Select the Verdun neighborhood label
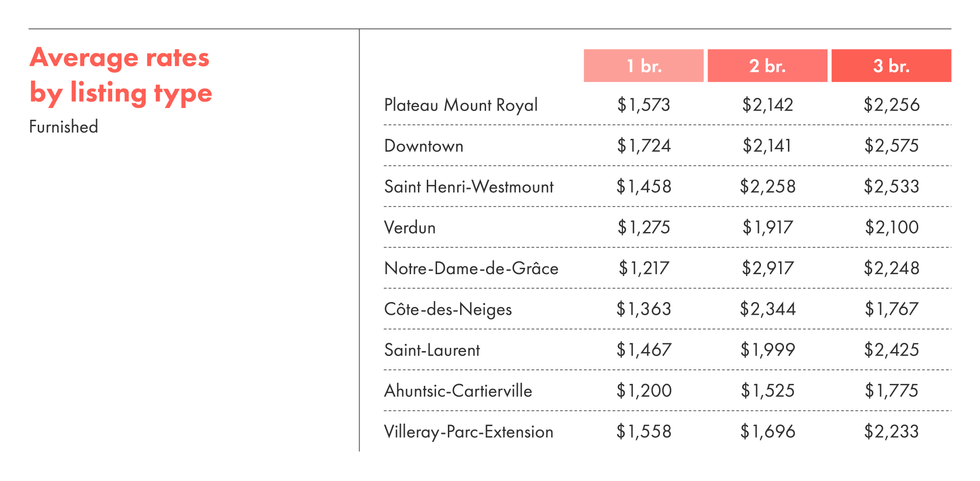980x481 pixels. point(410,228)
